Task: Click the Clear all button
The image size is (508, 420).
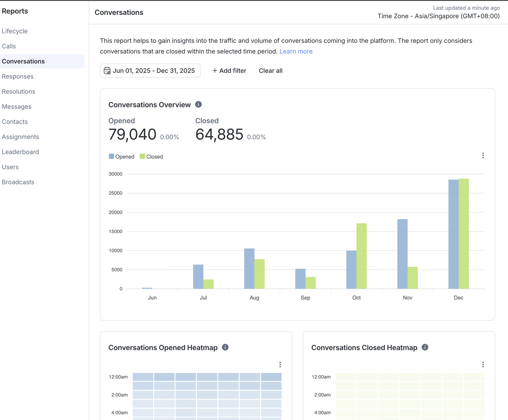Action: coord(271,70)
